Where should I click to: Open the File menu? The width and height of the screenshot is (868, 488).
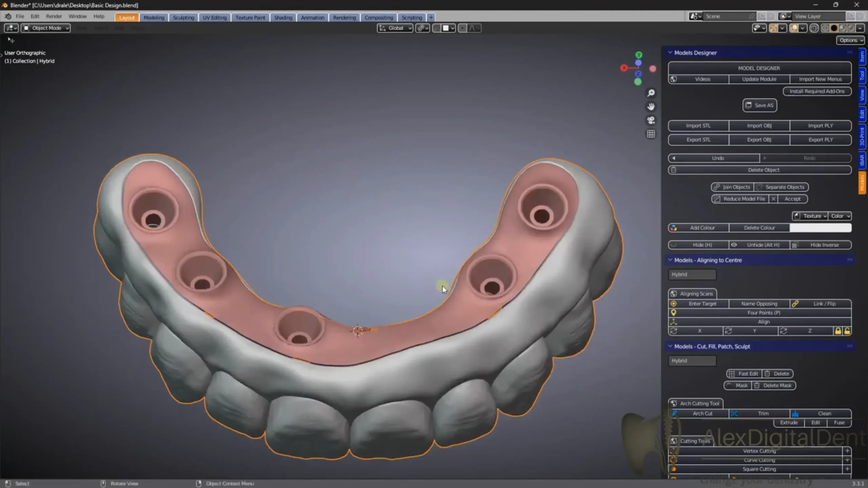[x=20, y=16]
